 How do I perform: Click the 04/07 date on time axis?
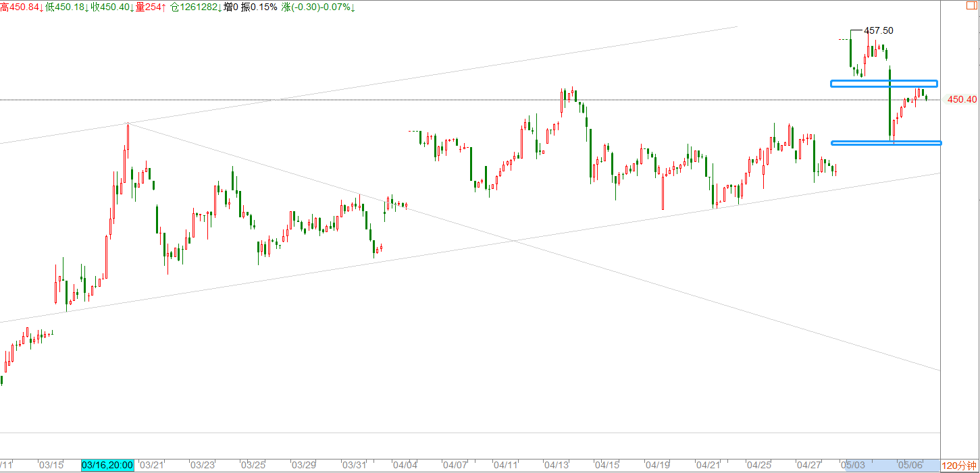[x=456, y=466]
